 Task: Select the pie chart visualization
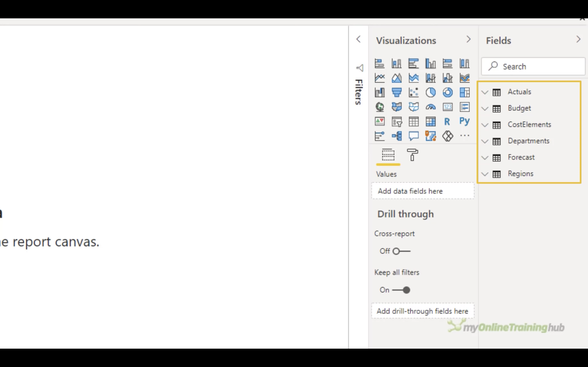pyautogui.click(x=430, y=92)
